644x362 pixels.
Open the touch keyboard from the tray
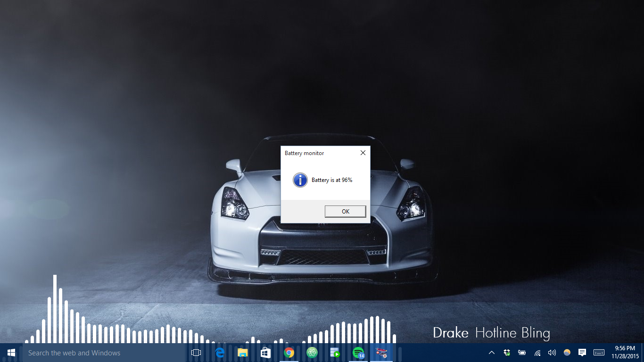click(x=599, y=353)
